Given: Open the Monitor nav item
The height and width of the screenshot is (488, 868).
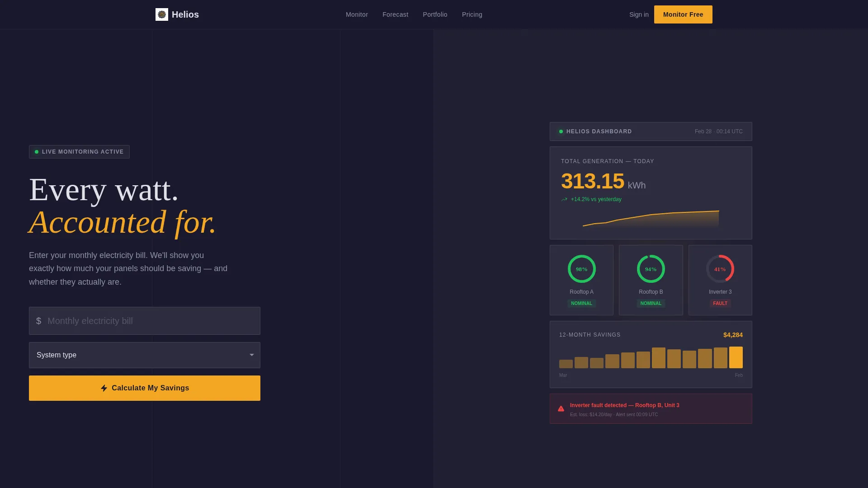Looking at the screenshot, I should [357, 14].
